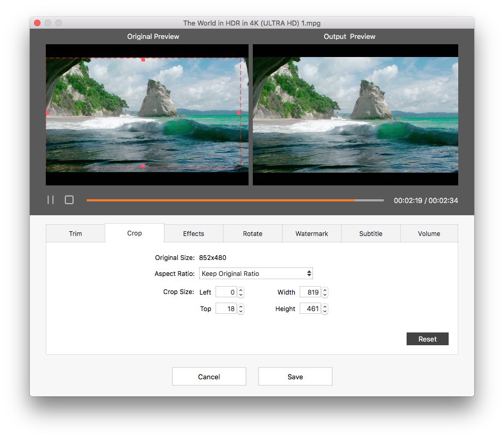Reset the crop settings
504x439 pixels.
(427, 339)
